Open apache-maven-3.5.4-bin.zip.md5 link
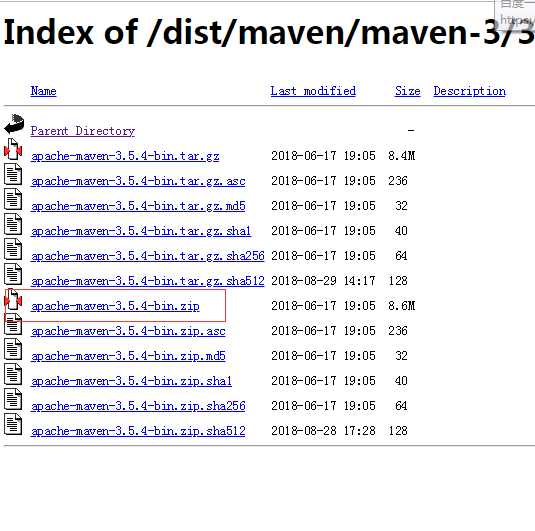The height and width of the screenshot is (531, 535). pyautogui.click(x=128, y=356)
